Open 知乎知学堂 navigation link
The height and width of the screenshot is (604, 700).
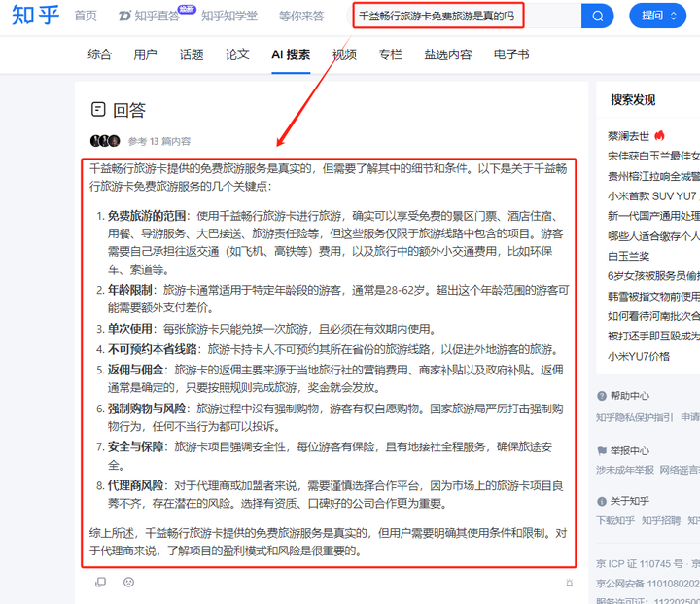(229, 17)
